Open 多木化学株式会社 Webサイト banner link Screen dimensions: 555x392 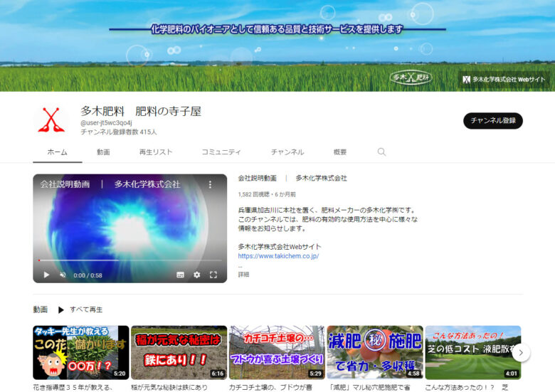click(x=504, y=80)
